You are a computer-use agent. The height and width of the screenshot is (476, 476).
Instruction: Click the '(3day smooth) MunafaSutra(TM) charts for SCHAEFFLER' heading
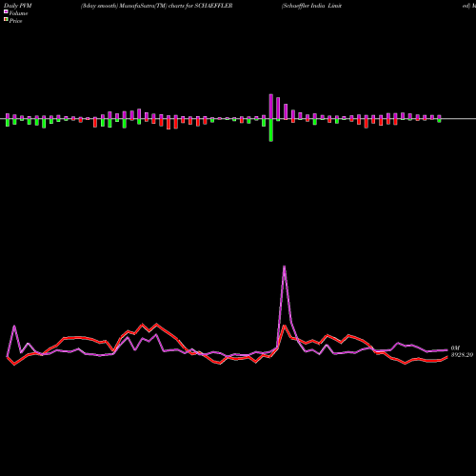point(157,6)
